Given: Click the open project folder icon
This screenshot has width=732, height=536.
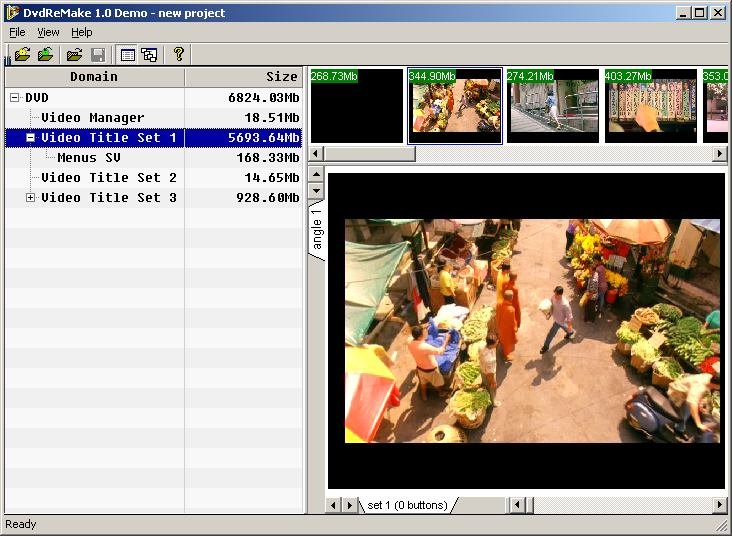Looking at the screenshot, I should 74,55.
